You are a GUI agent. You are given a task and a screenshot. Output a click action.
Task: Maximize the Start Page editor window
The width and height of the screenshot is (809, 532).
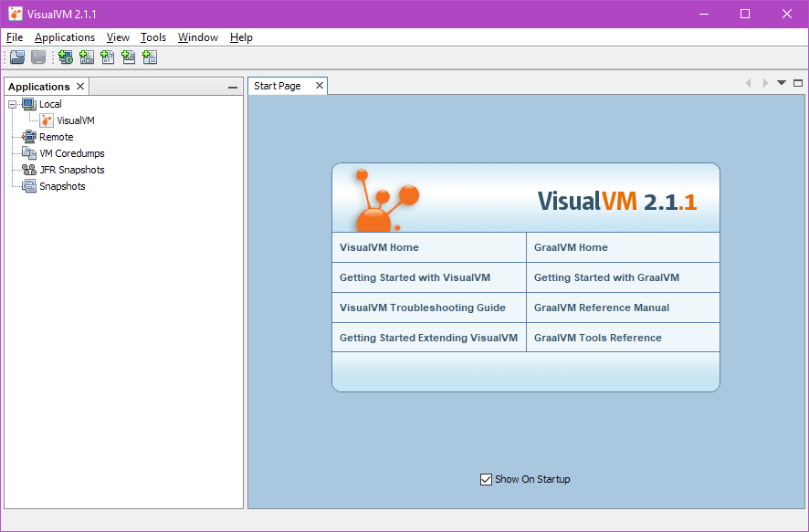coord(798,83)
